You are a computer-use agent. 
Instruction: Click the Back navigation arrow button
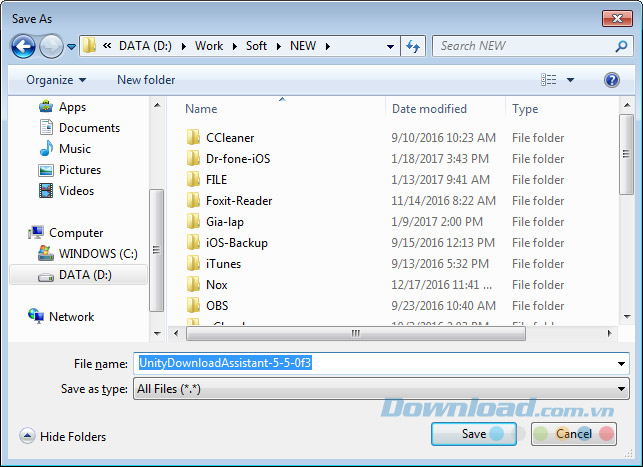[x=24, y=46]
